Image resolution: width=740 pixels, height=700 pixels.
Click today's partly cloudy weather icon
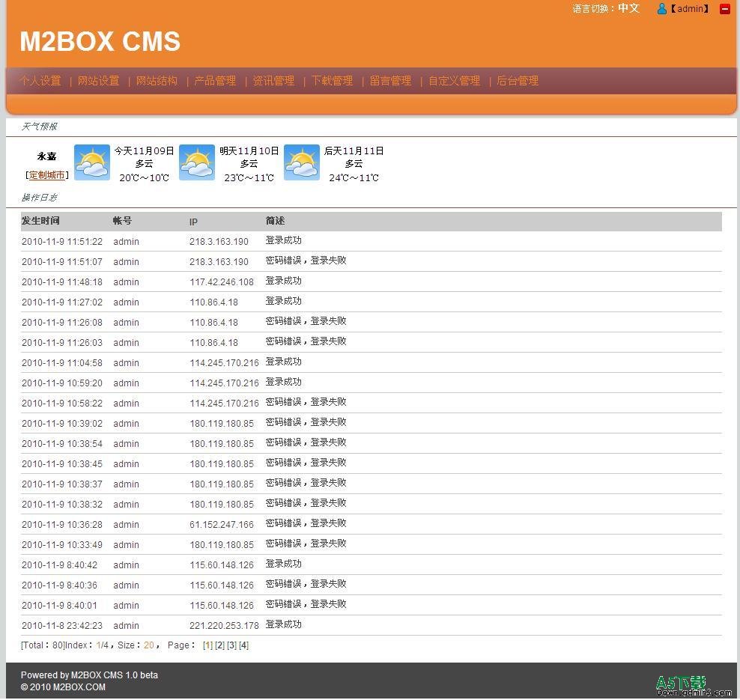(92, 162)
